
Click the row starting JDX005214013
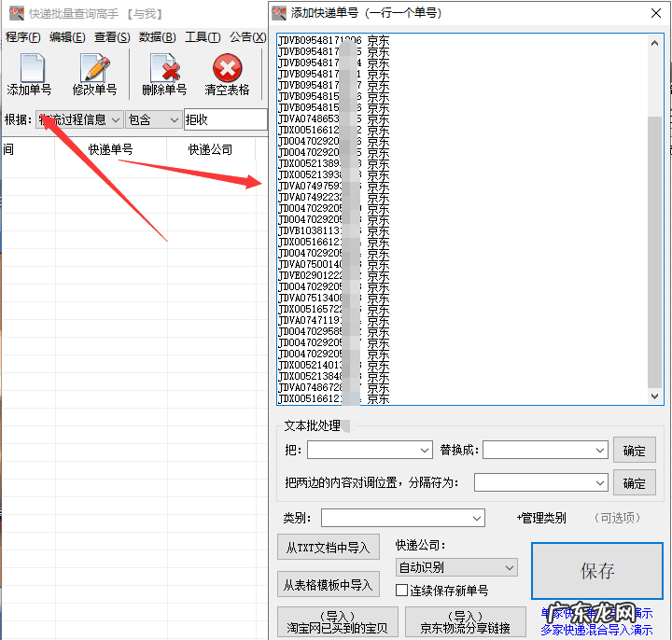pyautogui.click(x=334, y=366)
